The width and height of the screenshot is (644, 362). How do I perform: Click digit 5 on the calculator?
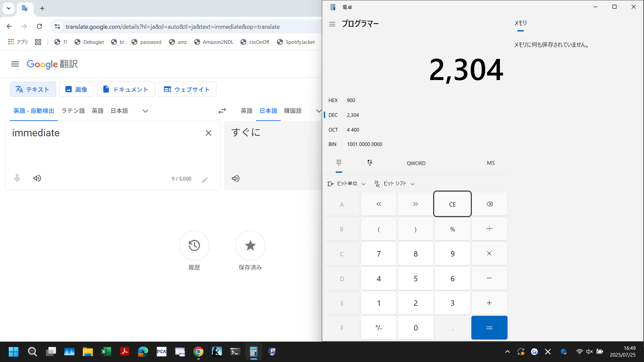[416, 279]
